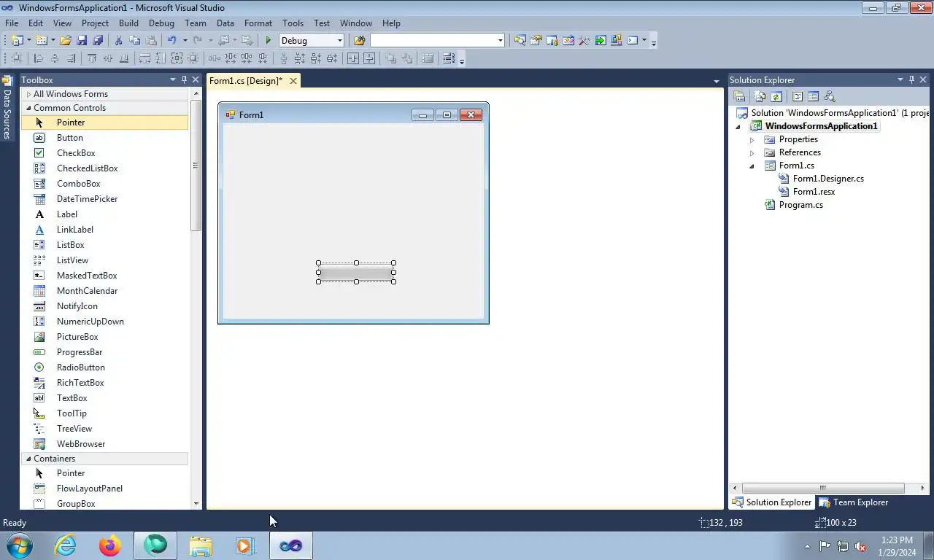
Task: Open the Data Sources side tab
Action: click(x=7, y=108)
